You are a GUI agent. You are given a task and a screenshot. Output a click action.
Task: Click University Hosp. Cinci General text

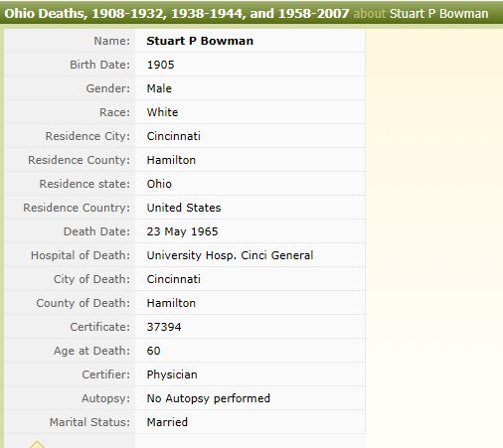[x=230, y=255]
